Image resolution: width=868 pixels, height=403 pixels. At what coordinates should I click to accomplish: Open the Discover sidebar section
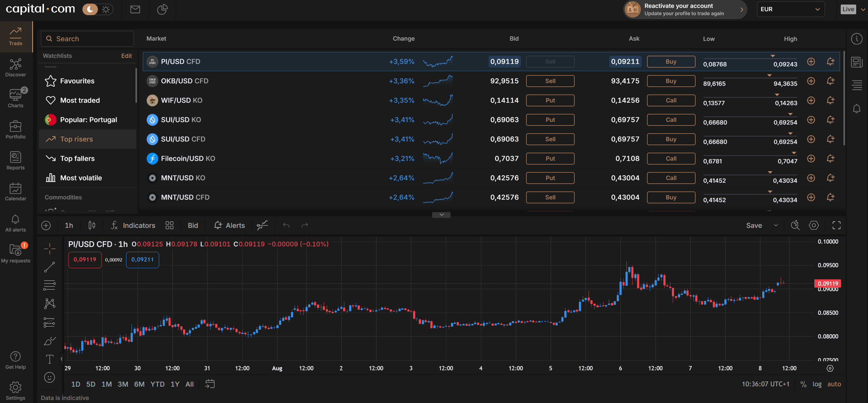pos(15,68)
